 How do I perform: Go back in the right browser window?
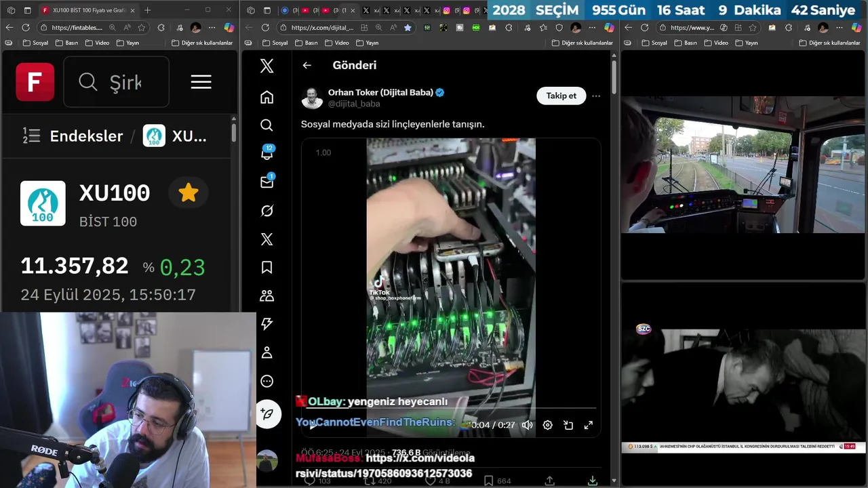coord(628,28)
